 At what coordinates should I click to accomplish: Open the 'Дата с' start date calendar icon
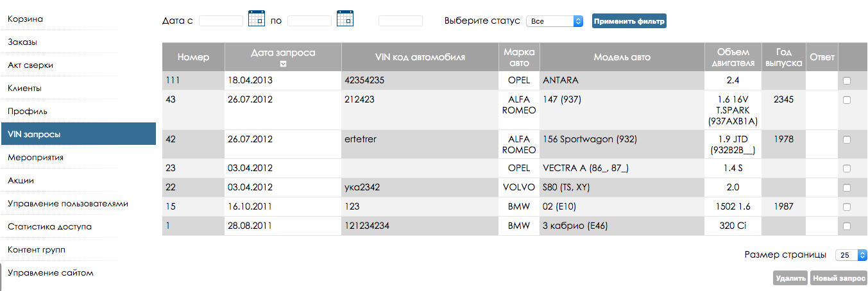[256, 19]
